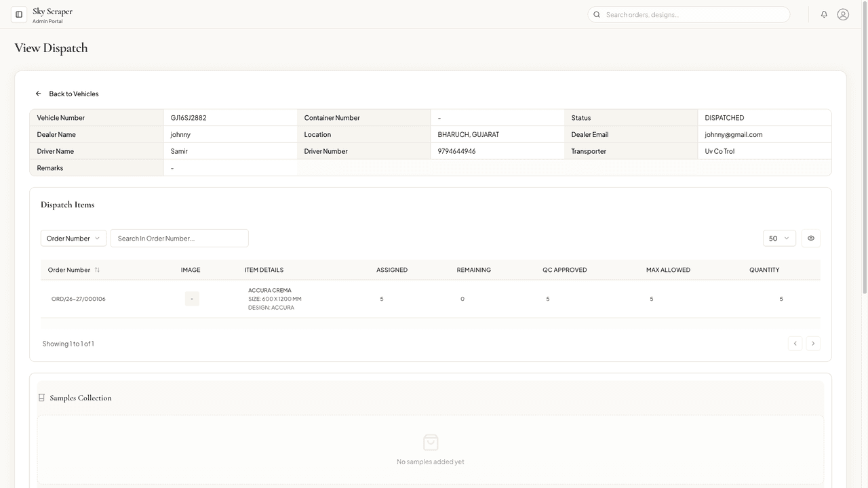Click the Dispatch Items heading
The height and width of the screenshot is (488, 868).
click(x=67, y=205)
